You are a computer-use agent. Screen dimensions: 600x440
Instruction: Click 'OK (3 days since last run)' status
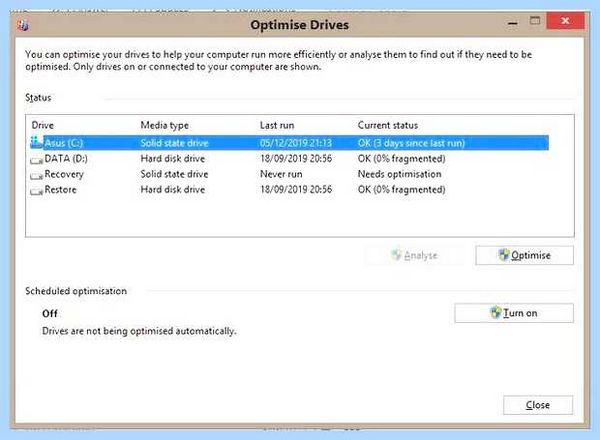pyautogui.click(x=411, y=143)
